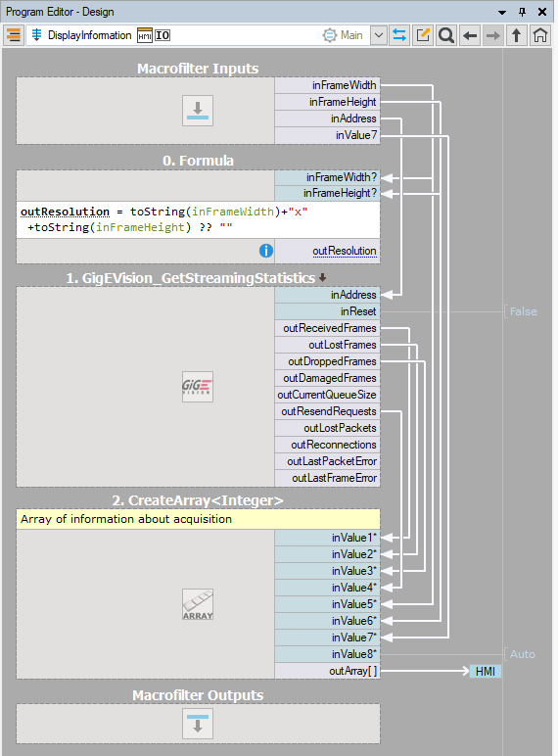Go to parent macrofilter with up arrow

pyautogui.click(x=516, y=35)
